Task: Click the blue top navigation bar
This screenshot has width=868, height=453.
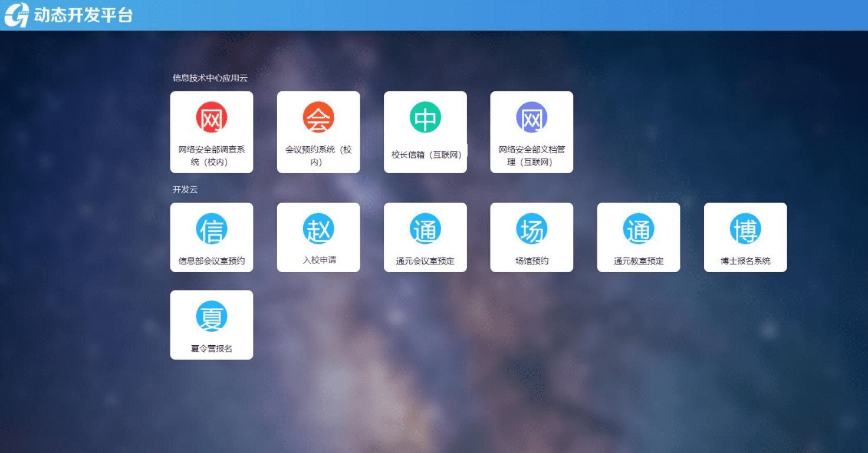Action: point(434,15)
